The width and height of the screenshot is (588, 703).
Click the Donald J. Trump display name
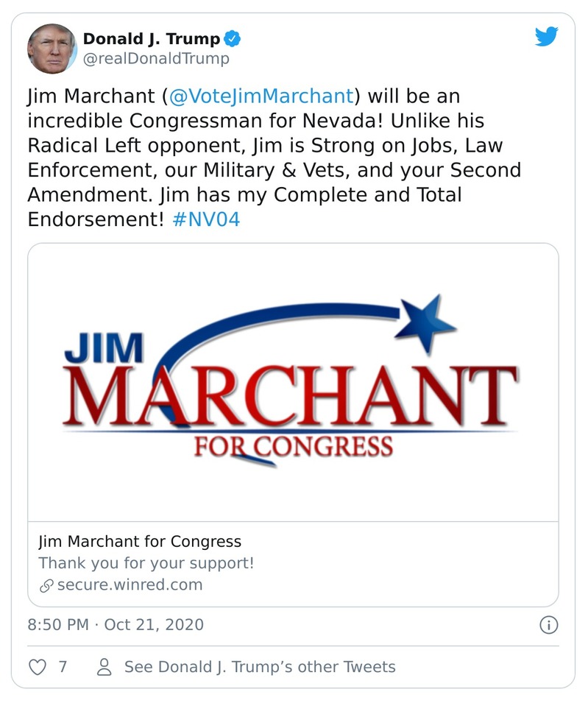click(151, 39)
